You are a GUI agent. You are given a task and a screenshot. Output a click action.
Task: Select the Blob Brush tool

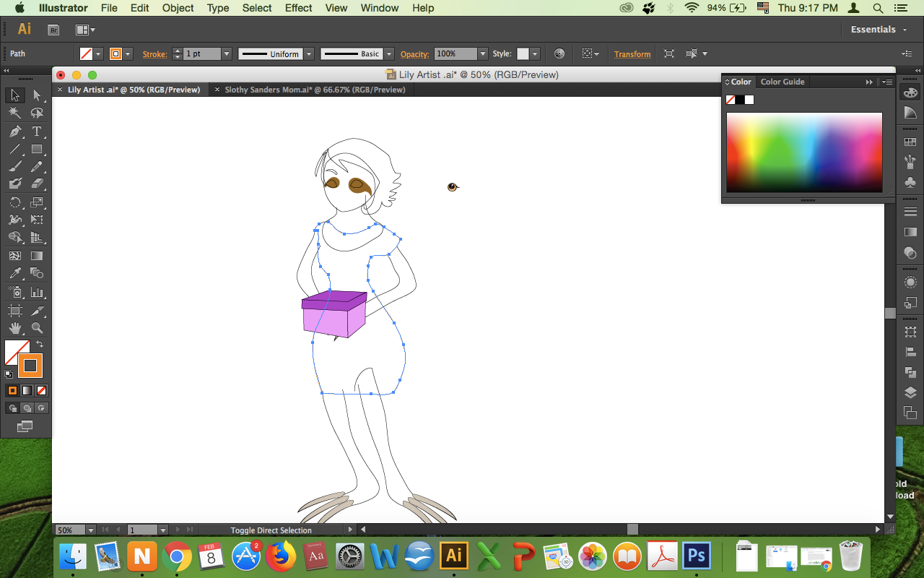[x=14, y=184]
